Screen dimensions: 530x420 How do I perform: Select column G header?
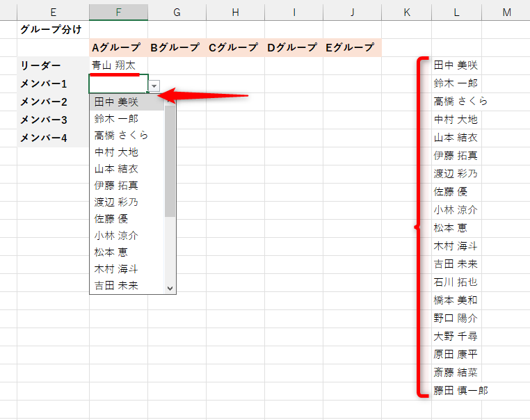coord(177,12)
